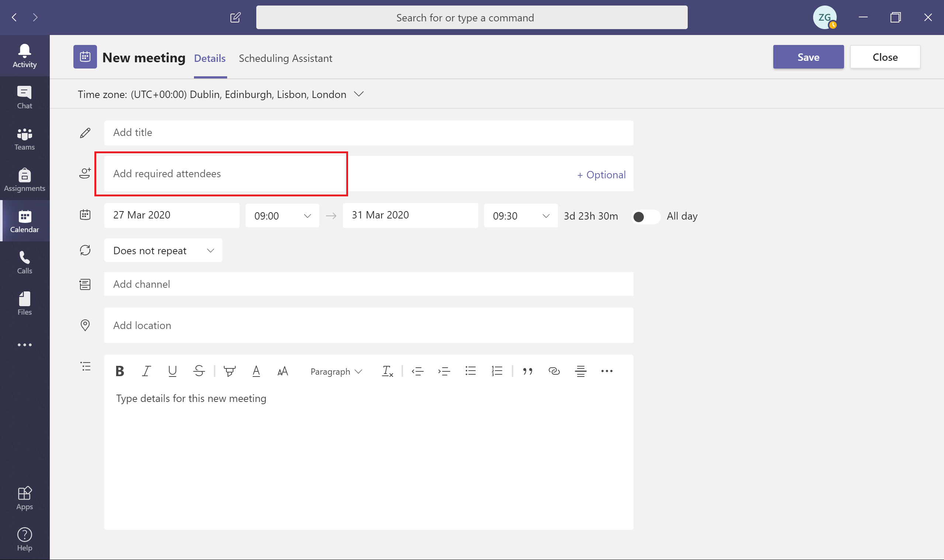Close the new meeting form
The image size is (944, 560).
(885, 57)
